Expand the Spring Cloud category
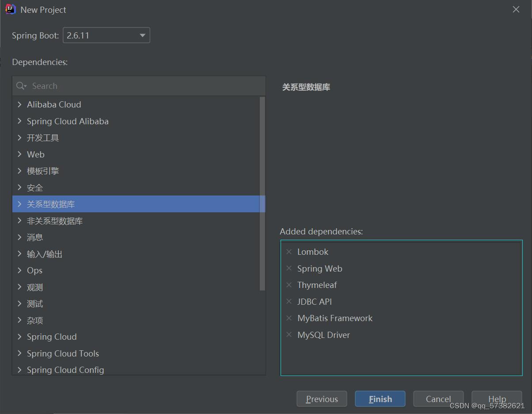The height and width of the screenshot is (414, 532). (x=19, y=337)
